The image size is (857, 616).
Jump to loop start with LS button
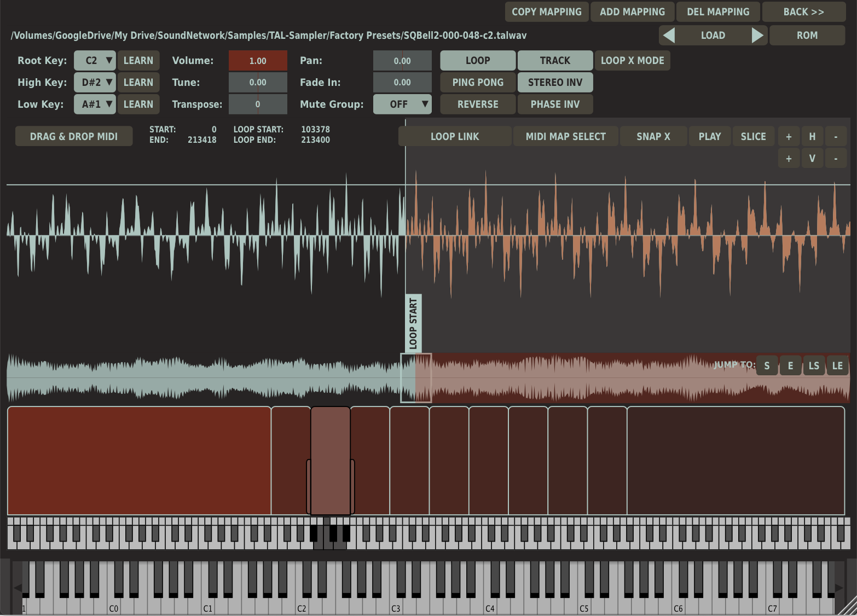pyautogui.click(x=814, y=366)
